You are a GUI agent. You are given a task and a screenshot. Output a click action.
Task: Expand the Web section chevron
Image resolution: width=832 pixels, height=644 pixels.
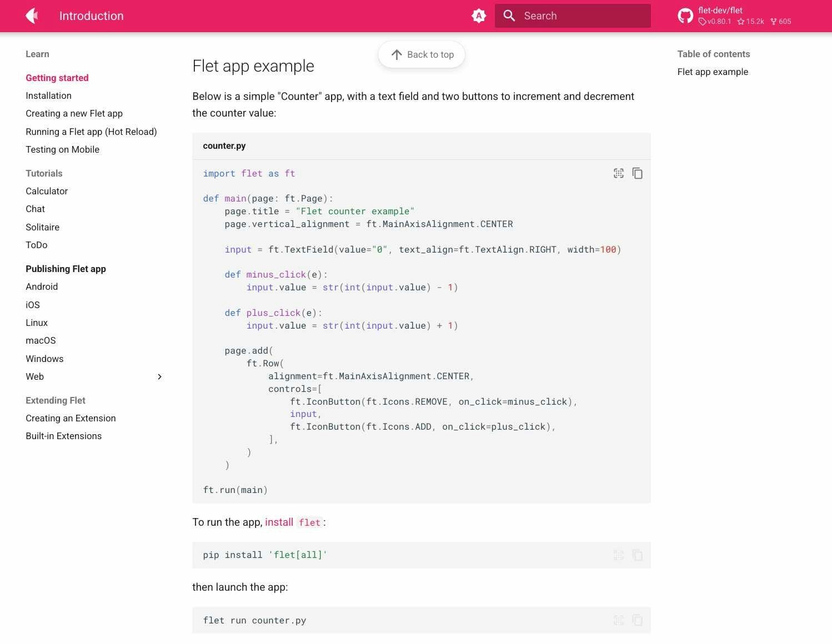pyautogui.click(x=159, y=376)
